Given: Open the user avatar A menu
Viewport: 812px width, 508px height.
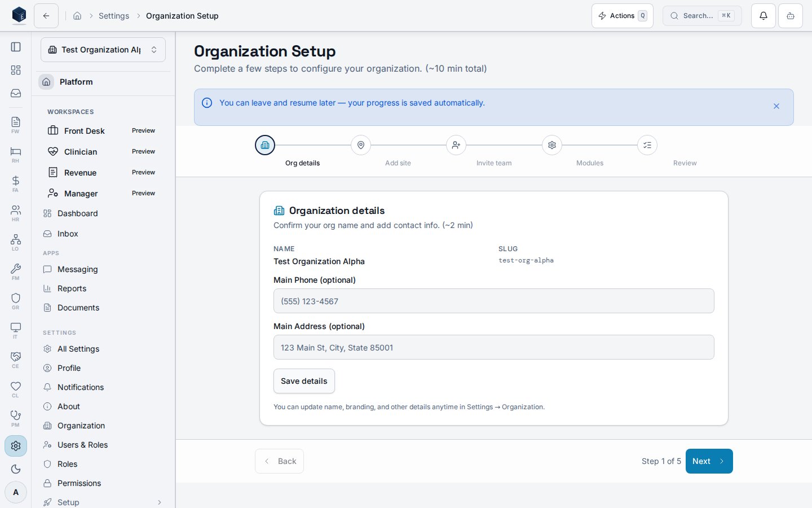Looking at the screenshot, I should (16, 492).
